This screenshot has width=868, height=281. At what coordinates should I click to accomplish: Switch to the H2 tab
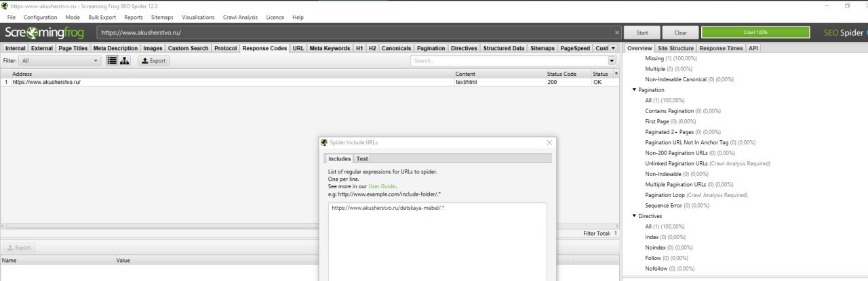coord(372,48)
